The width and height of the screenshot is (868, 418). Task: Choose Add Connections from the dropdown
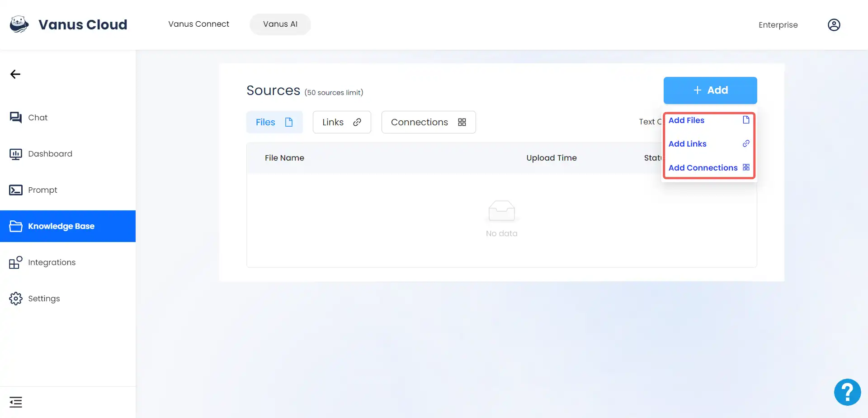click(x=709, y=168)
